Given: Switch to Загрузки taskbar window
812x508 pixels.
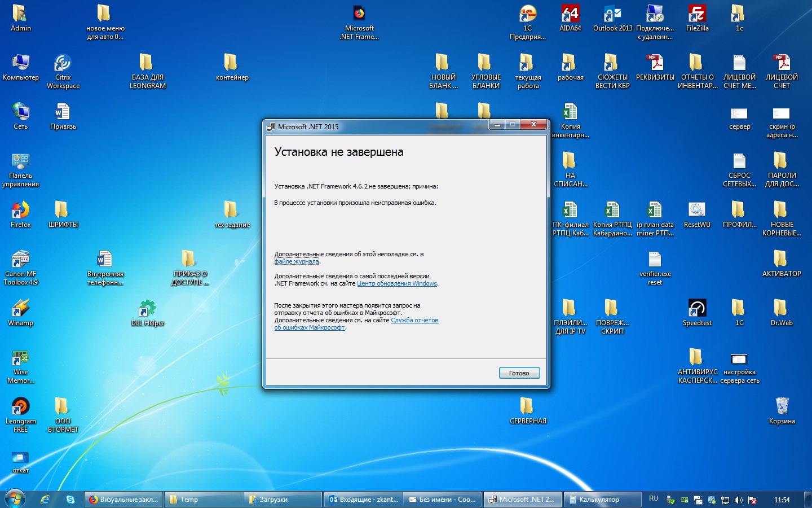Looking at the screenshot, I should pyautogui.click(x=283, y=500).
